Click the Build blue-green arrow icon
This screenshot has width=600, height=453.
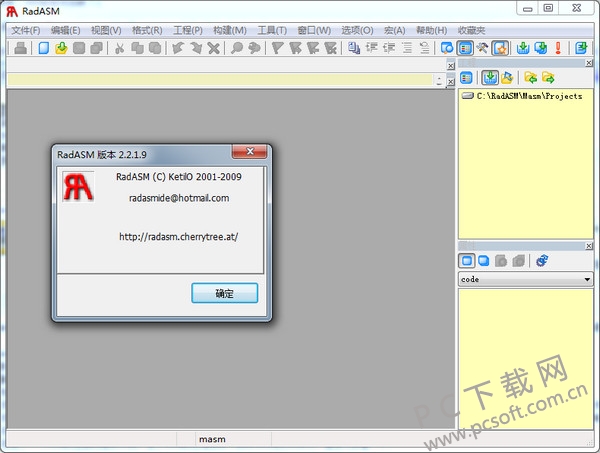(x=541, y=48)
